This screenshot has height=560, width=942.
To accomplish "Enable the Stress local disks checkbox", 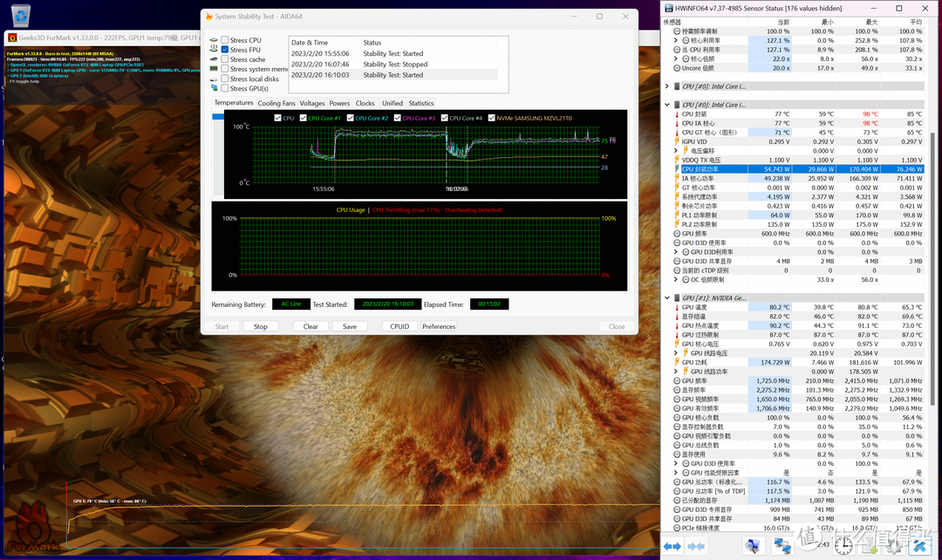I will (225, 79).
